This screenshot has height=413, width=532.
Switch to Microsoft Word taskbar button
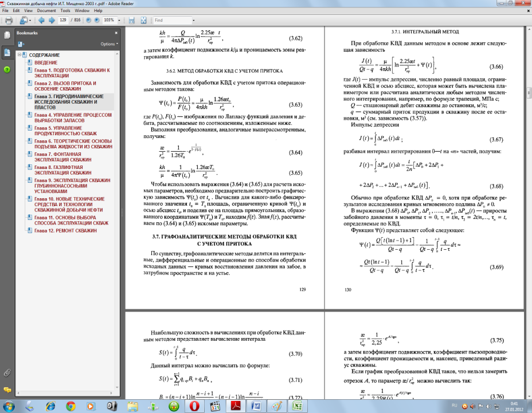tap(256, 406)
